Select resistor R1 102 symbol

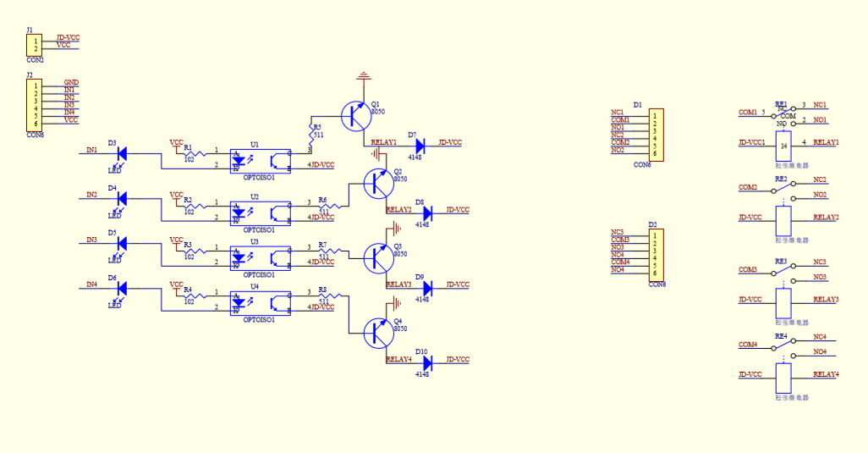[x=195, y=154]
